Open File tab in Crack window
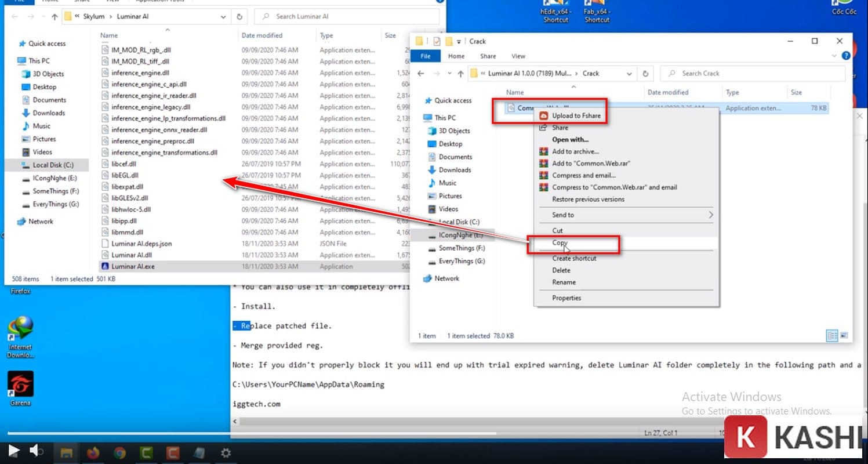The image size is (868, 464). tap(426, 56)
